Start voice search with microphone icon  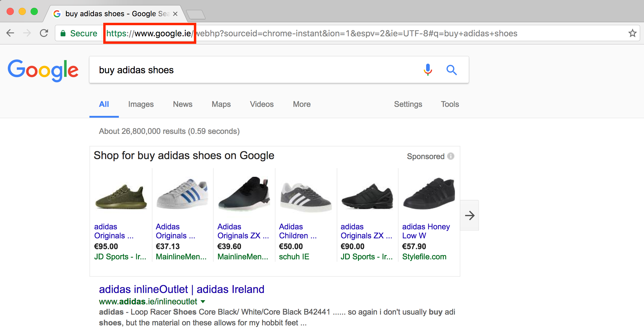click(x=428, y=70)
